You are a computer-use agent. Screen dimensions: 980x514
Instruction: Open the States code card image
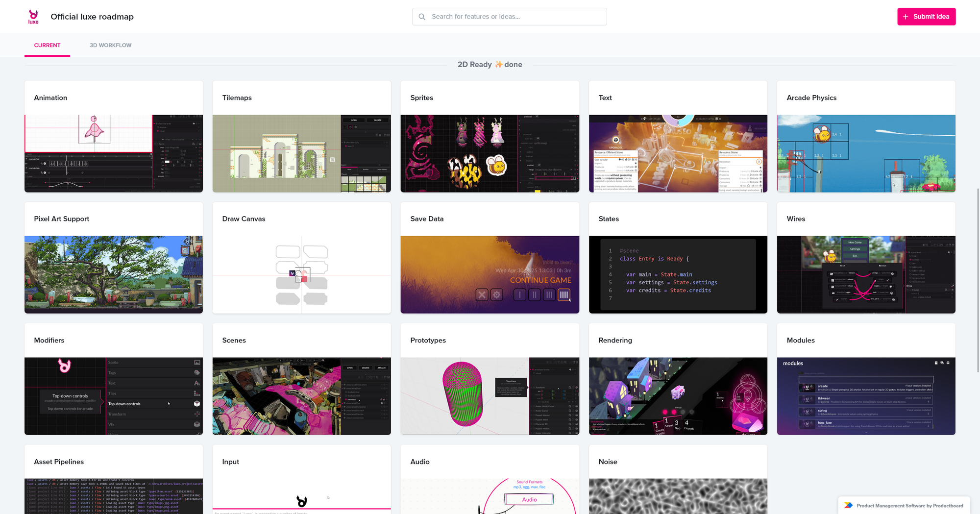[x=678, y=274]
